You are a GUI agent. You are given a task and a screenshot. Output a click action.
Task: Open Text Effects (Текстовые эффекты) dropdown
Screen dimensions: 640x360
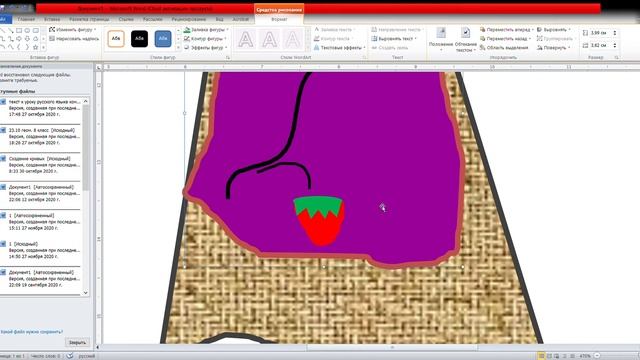(340, 47)
